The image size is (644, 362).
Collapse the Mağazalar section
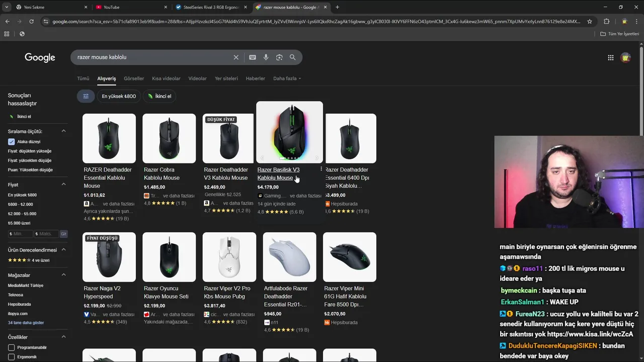[63, 275]
